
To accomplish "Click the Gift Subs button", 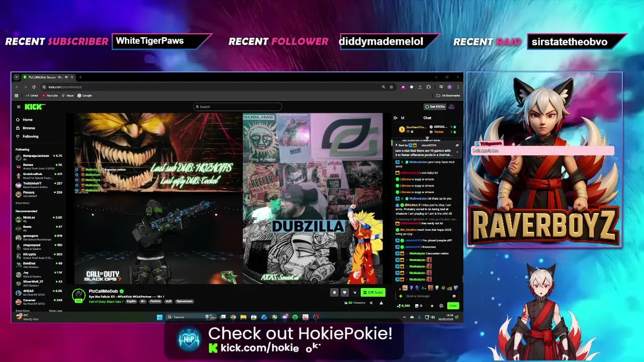I will [x=373, y=292].
